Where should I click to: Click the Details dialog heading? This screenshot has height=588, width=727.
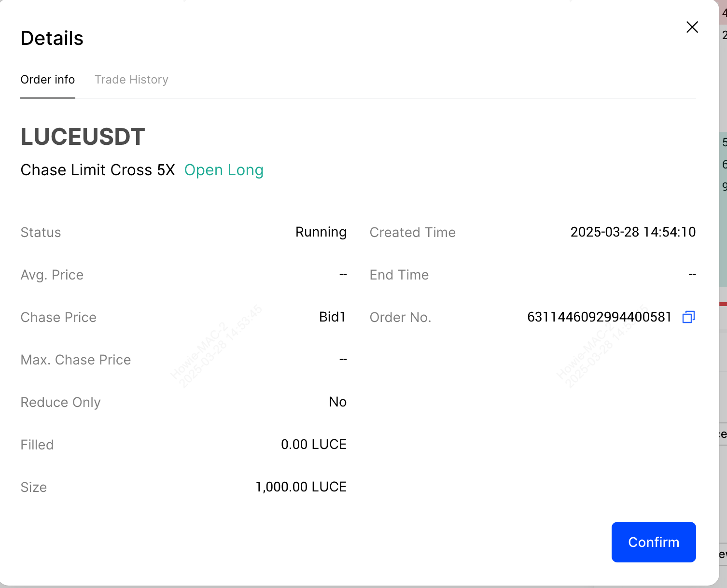point(52,39)
